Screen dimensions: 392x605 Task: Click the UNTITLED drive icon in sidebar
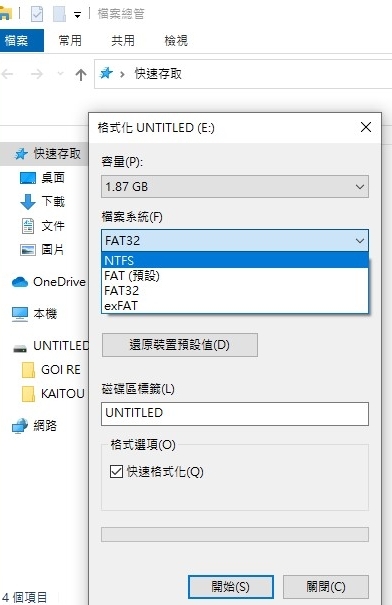pyautogui.click(x=20, y=348)
